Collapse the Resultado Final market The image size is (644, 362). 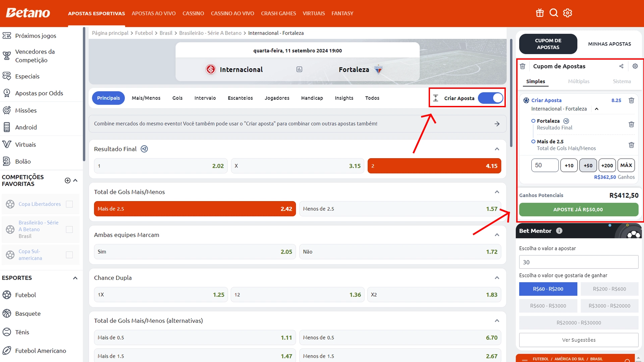pyautogui.click(x=497, y=149)
